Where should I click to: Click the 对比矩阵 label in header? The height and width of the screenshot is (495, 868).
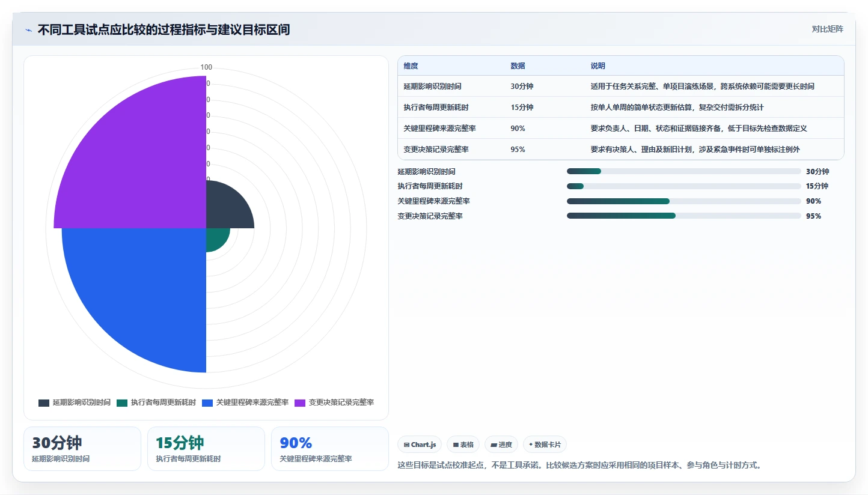click(827, 29)
